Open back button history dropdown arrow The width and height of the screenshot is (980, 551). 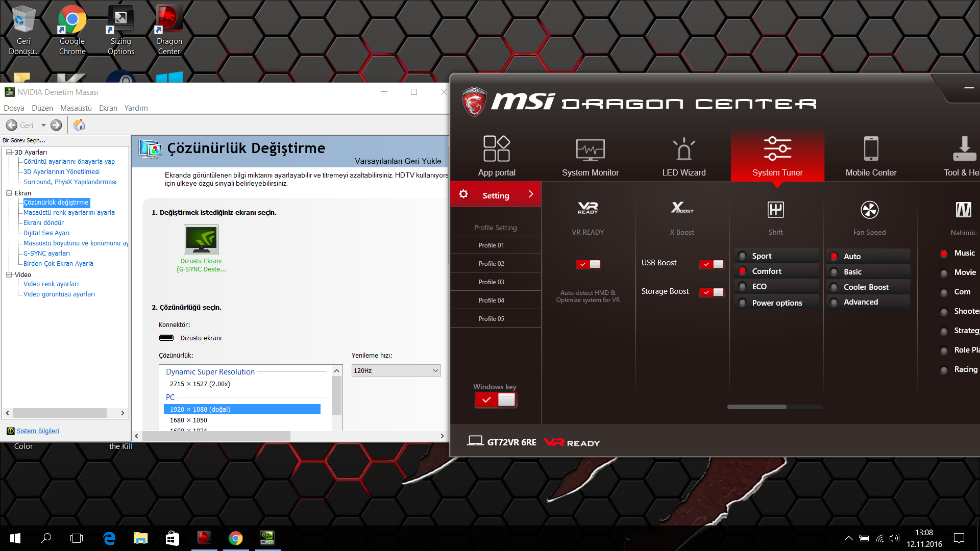(43, 125)
